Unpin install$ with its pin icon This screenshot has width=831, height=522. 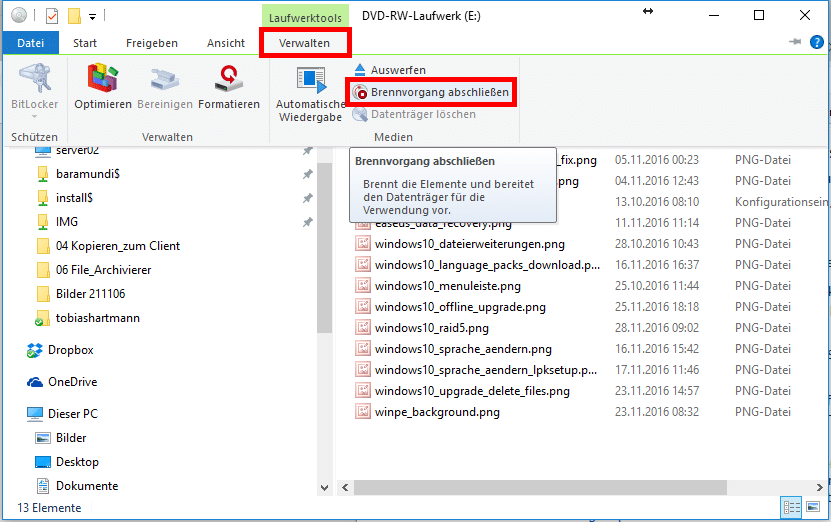[x=307, y=198]
